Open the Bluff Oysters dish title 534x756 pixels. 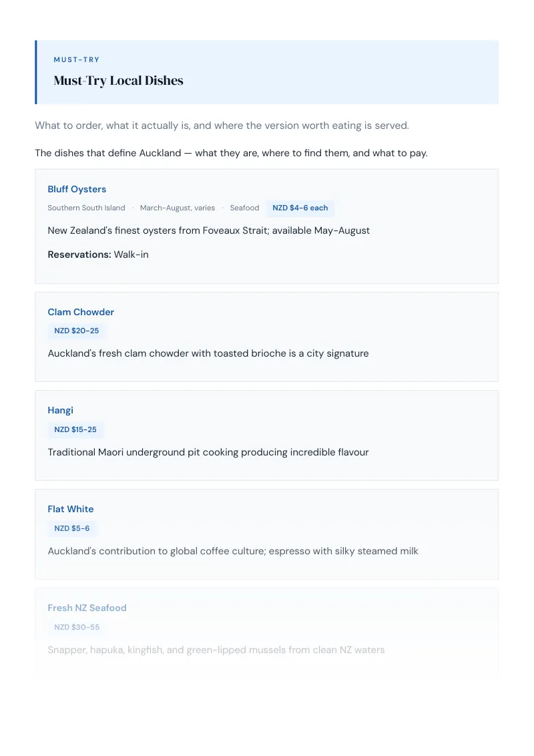(77, 189)
